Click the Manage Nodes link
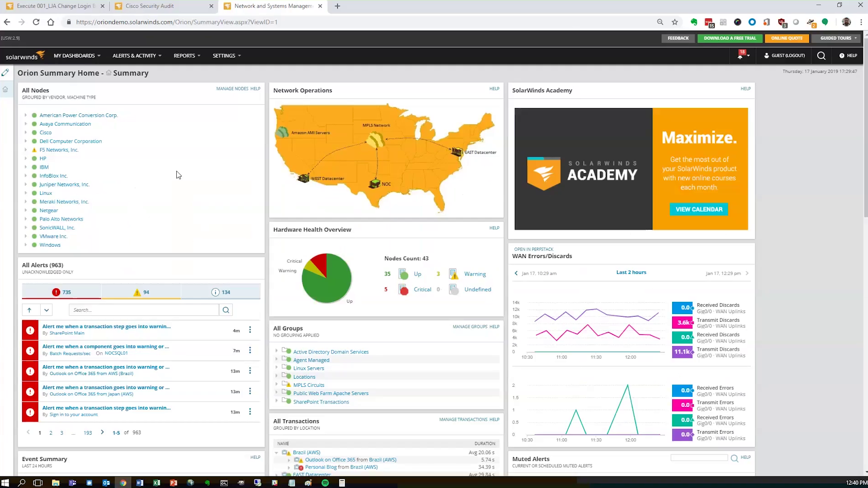 coord(232,88)
